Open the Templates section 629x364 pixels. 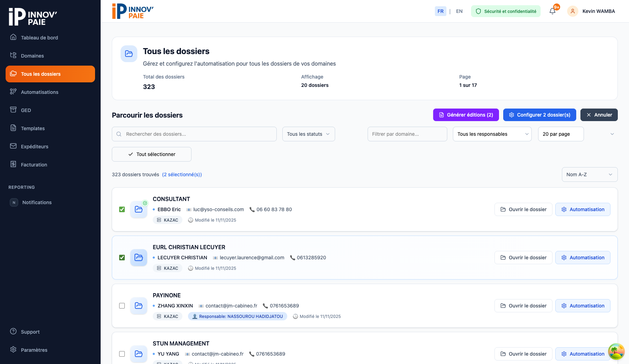pos(32,128)
